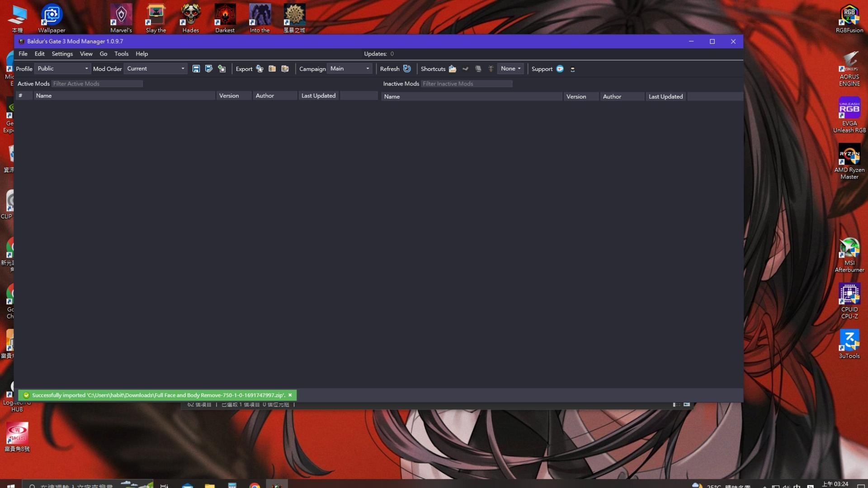Click the Add new order icon

[x=222, y=69]
